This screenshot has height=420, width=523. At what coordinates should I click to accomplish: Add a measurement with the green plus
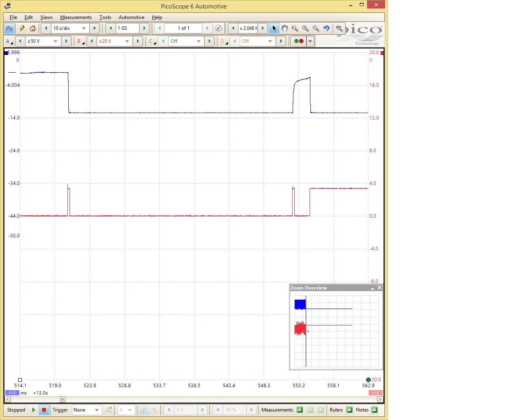tap(300, 410)
